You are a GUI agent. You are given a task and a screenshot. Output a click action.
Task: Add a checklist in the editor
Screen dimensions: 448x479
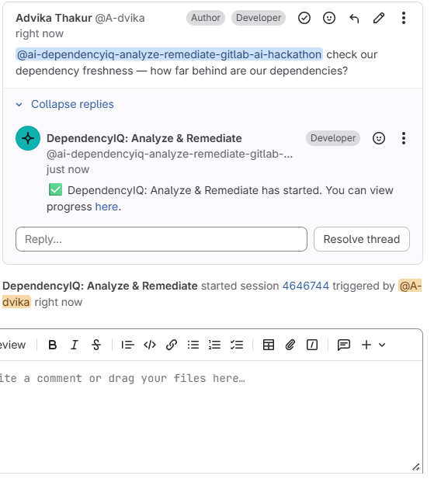tap(237, 345)
